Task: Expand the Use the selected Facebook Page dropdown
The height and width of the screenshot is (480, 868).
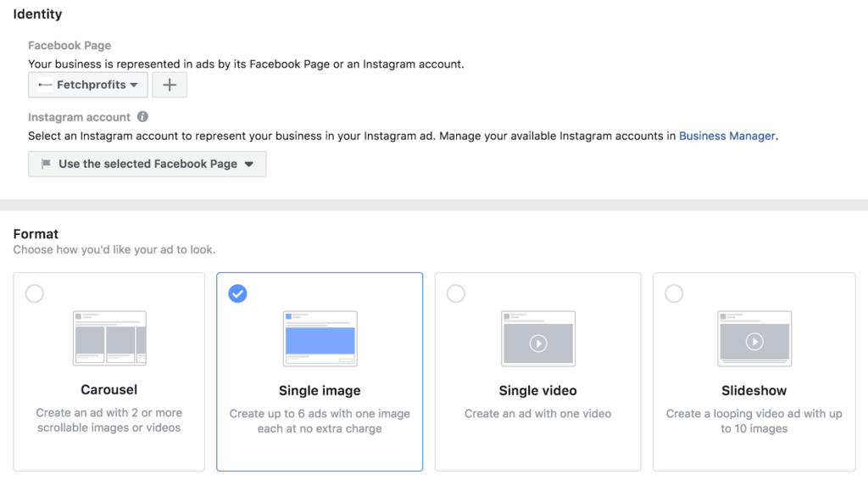Action: click(x=147, y=164)
